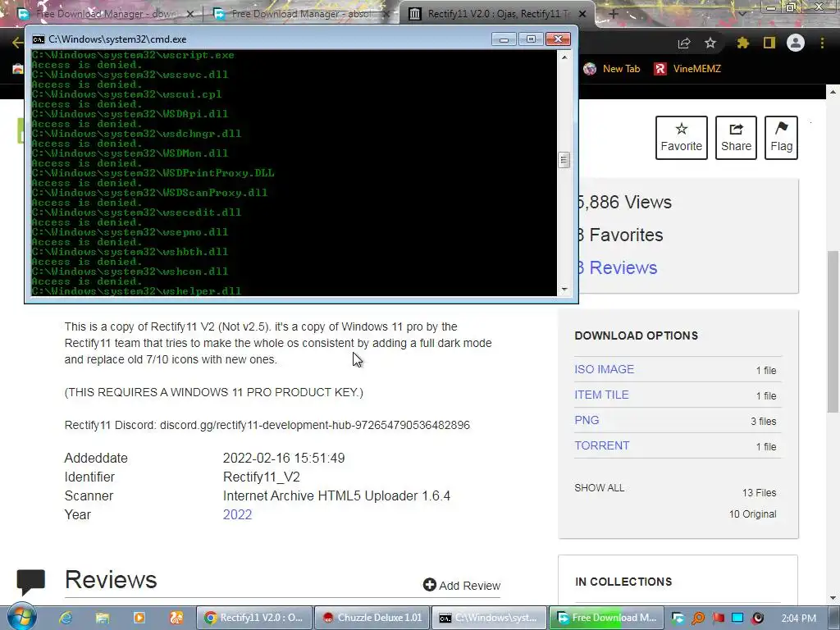Click the cmd.exe title bar icon
Image resolution: width=840 pixels, height=630 pixels.
[39, 39]
